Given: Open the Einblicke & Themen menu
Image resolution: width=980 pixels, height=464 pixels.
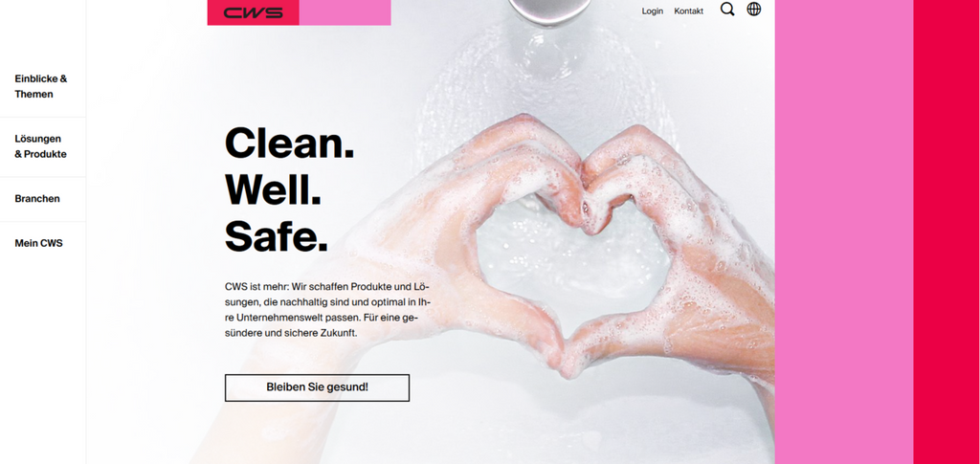Looking at the screenshot, I should (41, 86).
